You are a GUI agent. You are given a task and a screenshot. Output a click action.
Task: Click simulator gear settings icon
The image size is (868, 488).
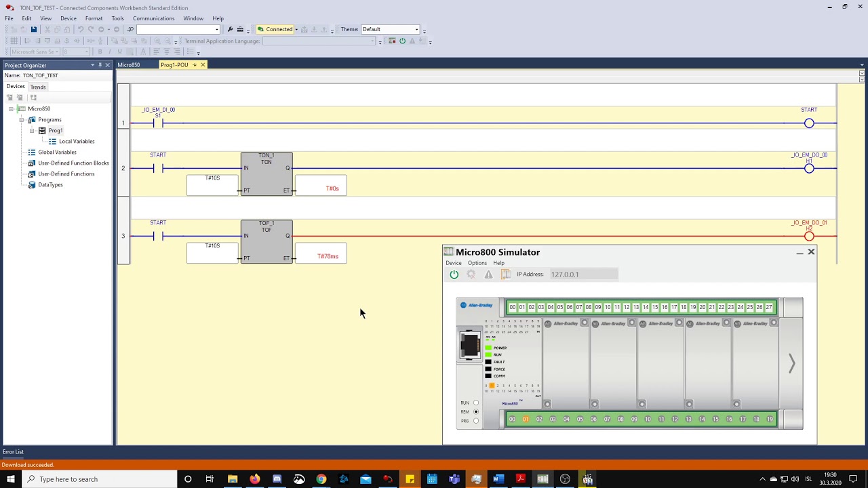coord(471,274)
